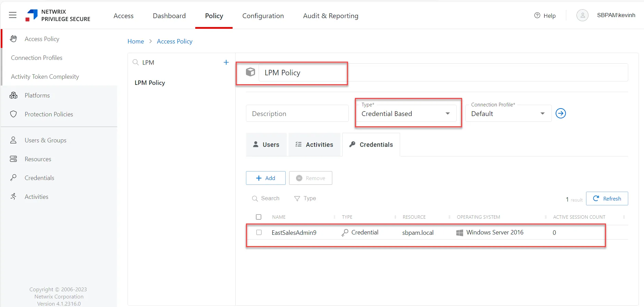Click the Users & Groups person icon
The image size is (644, 307).
tap(13, 140)
